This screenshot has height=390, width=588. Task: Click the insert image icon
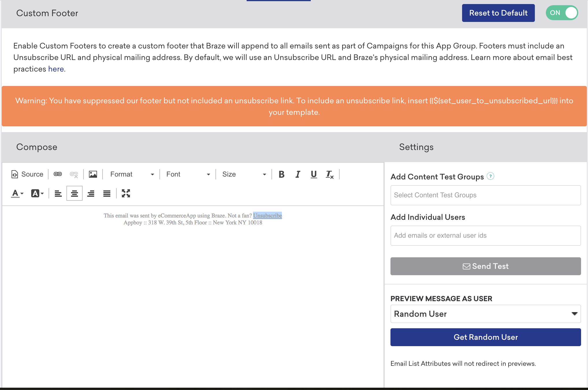[93, 174]
